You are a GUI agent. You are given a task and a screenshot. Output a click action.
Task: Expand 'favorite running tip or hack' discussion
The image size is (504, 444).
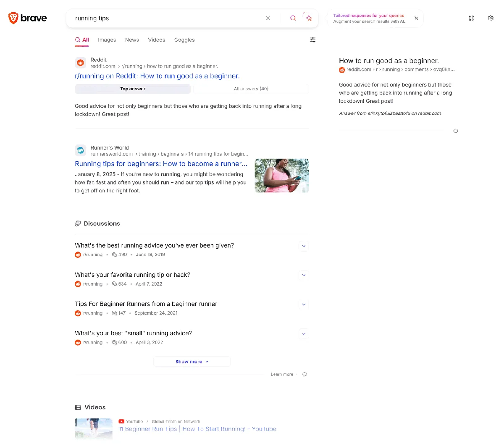(304, 275)
